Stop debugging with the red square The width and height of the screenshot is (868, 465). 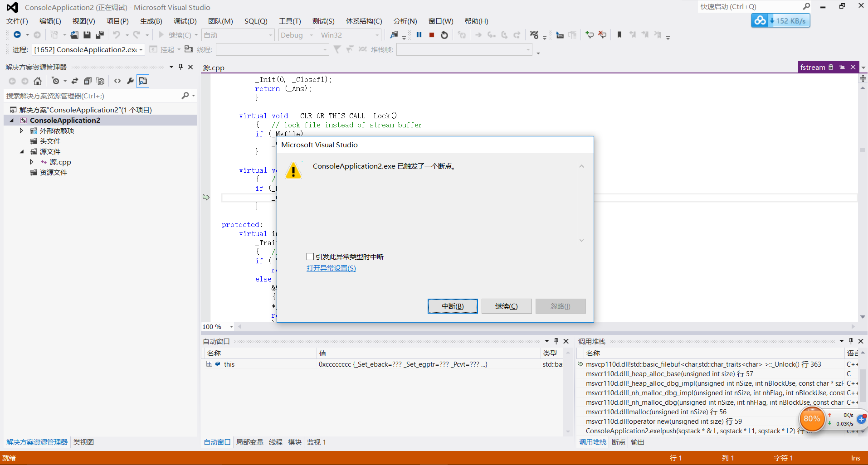tap(432, 35)
